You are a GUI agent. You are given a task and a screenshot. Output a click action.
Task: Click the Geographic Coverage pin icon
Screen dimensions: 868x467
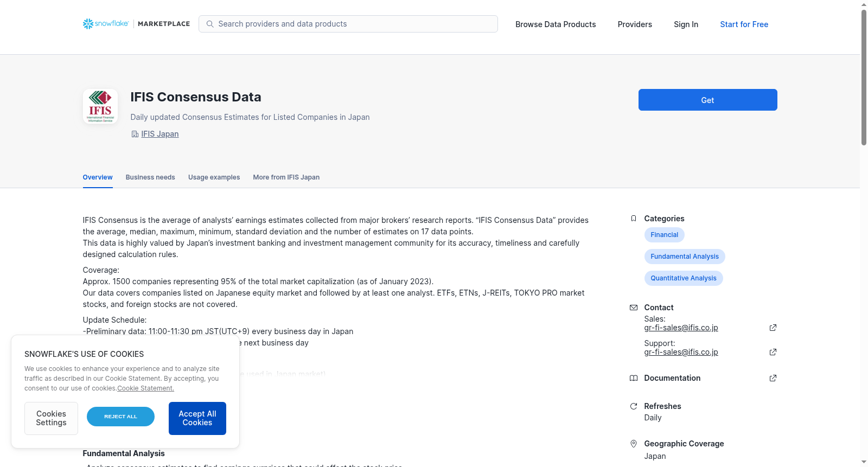coord(634,444)
